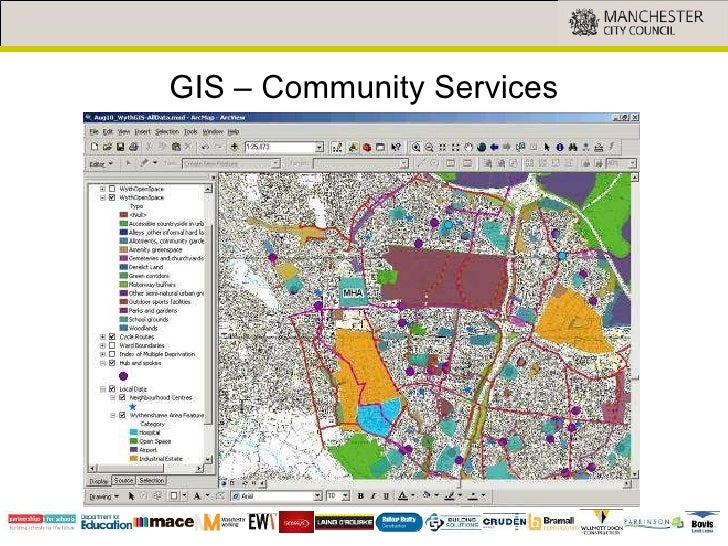
Task: Open the Edit menu
Action: (x=108, y=132)
